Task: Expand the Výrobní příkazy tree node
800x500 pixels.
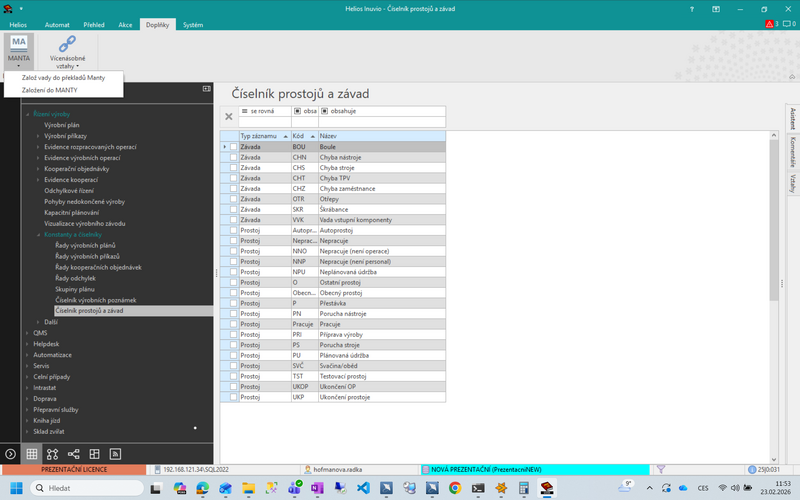Action: (38, 136)
